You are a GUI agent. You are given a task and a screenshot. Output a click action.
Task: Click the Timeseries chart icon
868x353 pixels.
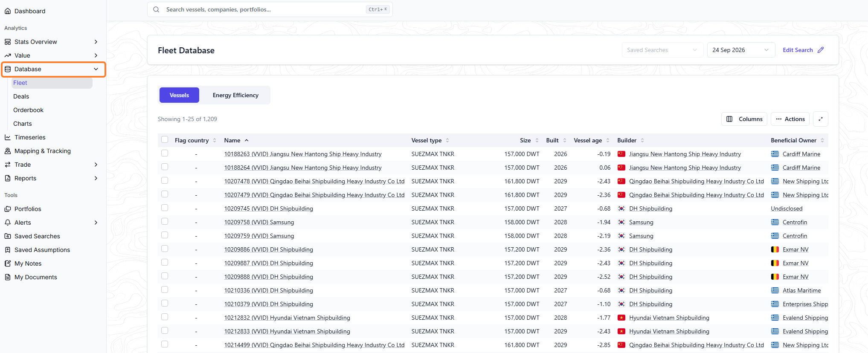pos(8,137)
